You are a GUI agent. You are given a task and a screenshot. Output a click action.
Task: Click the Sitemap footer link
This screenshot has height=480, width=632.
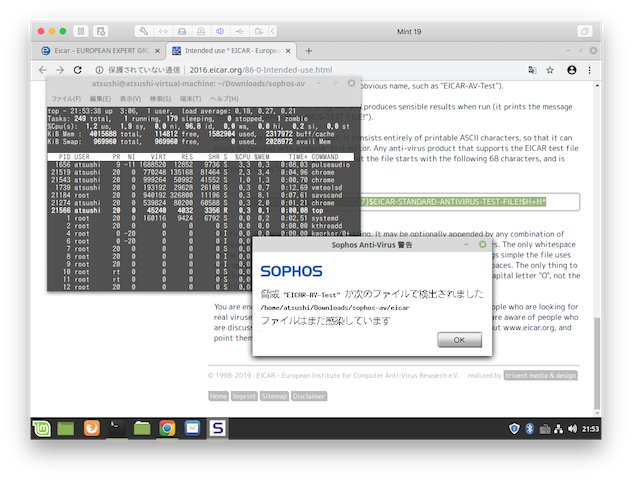274,397
